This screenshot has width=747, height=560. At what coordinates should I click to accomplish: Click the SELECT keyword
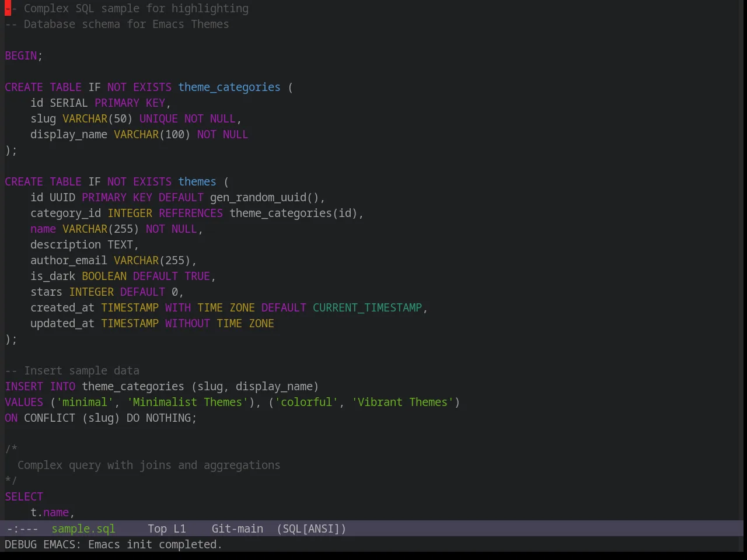24,496
